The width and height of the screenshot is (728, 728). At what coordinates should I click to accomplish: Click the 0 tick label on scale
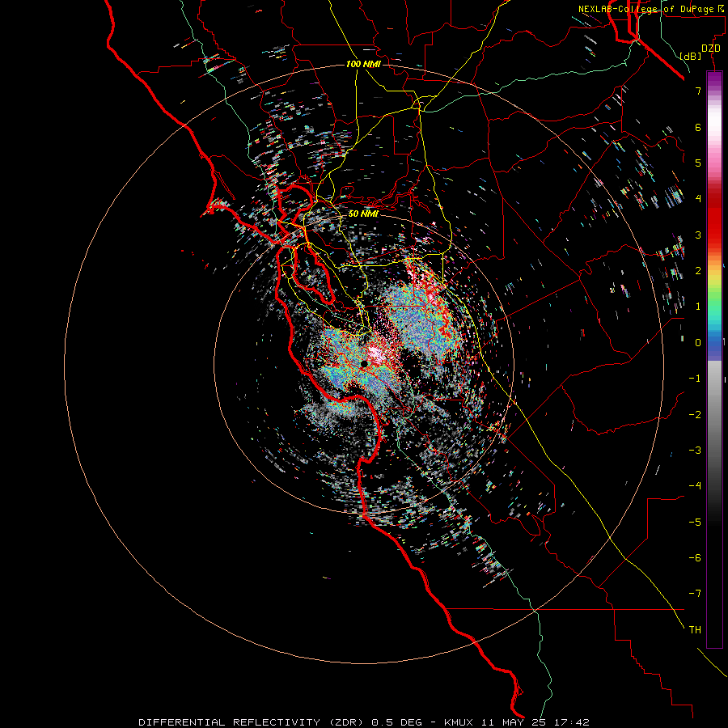pos(698,342)
